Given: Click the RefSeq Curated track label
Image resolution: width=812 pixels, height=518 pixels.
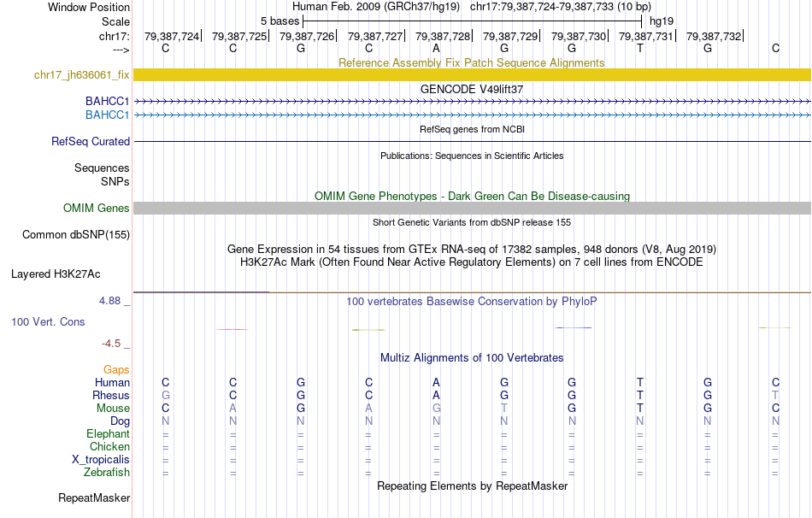Looking at the screenshot, I should click(91, 141).
